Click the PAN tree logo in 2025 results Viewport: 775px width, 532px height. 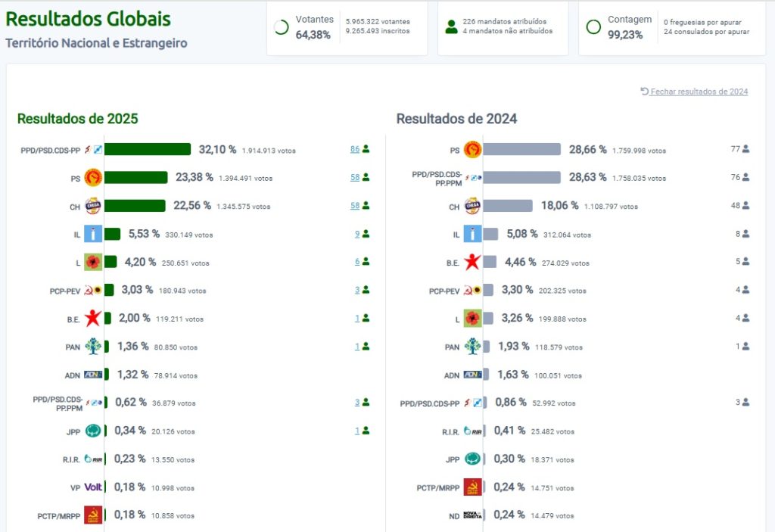(93, 347)
